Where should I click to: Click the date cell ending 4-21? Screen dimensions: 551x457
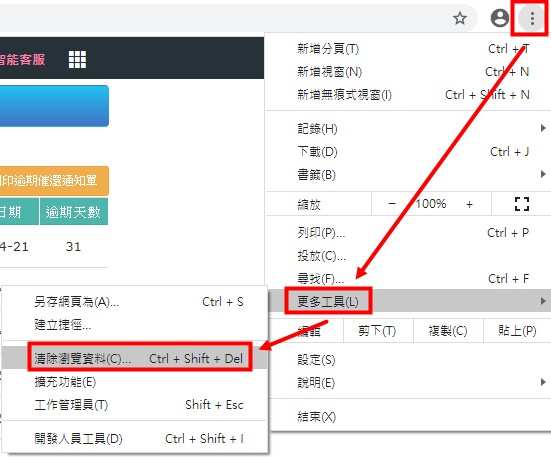[x=14, y=247]
